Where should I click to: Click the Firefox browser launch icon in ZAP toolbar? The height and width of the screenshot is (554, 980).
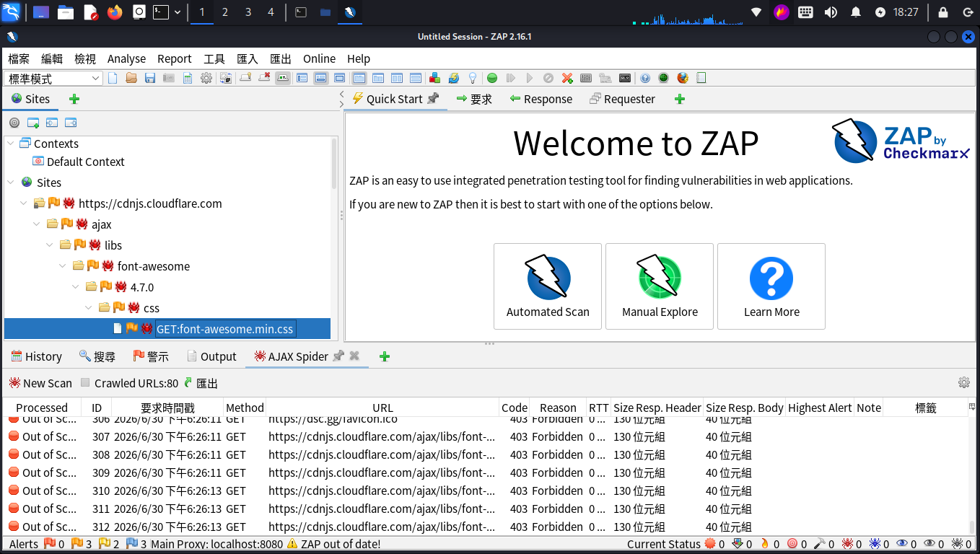pyautogui.click(x=683, y=78)
